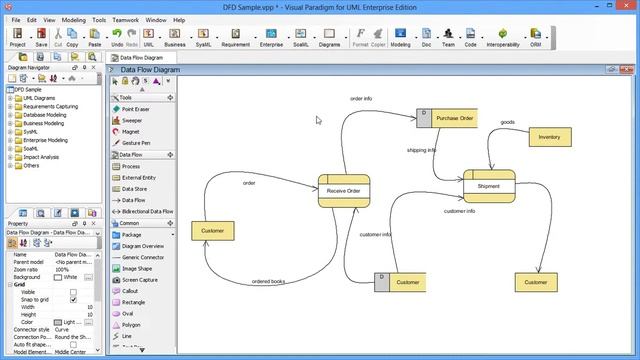
Task: Open the Requirement toolbar icon
Action: click(236, 37)
